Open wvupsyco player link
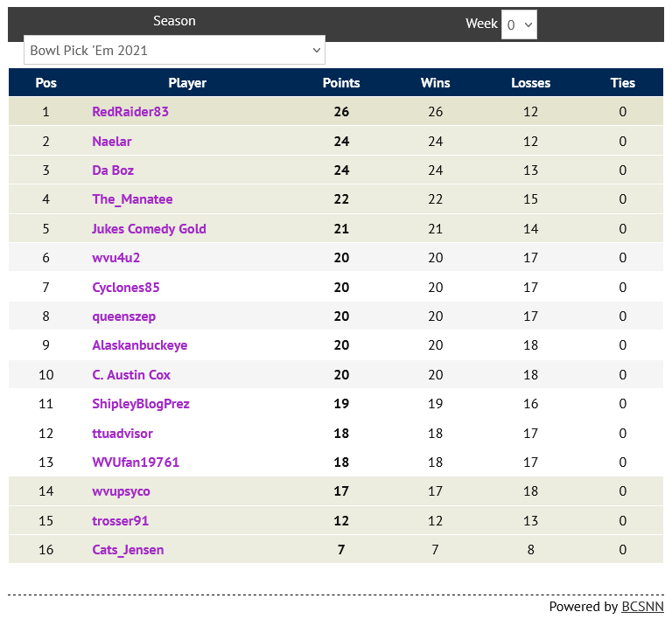 [x=121, y=491]
